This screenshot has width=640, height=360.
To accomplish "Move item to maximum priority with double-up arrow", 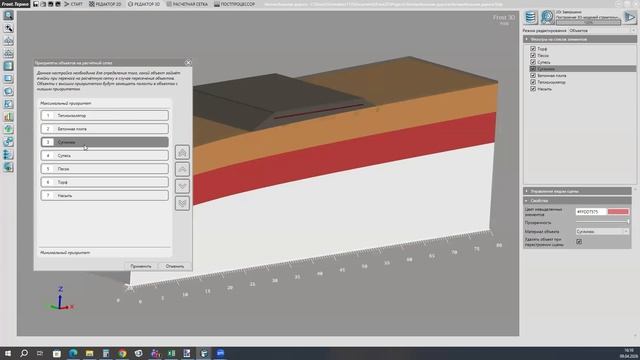I will pyautogui.click(x=182, y=152).
